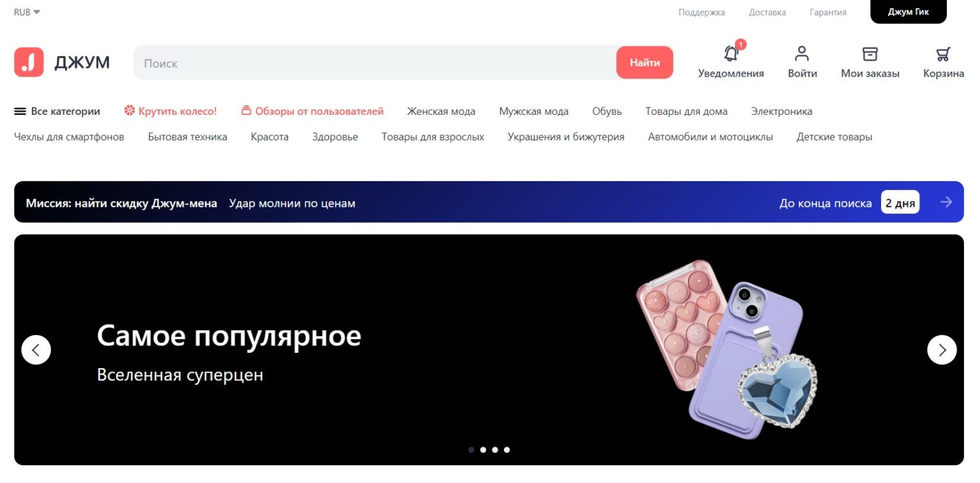
Task: Click hamburger icon for Все категории
Action: point(20,111)
